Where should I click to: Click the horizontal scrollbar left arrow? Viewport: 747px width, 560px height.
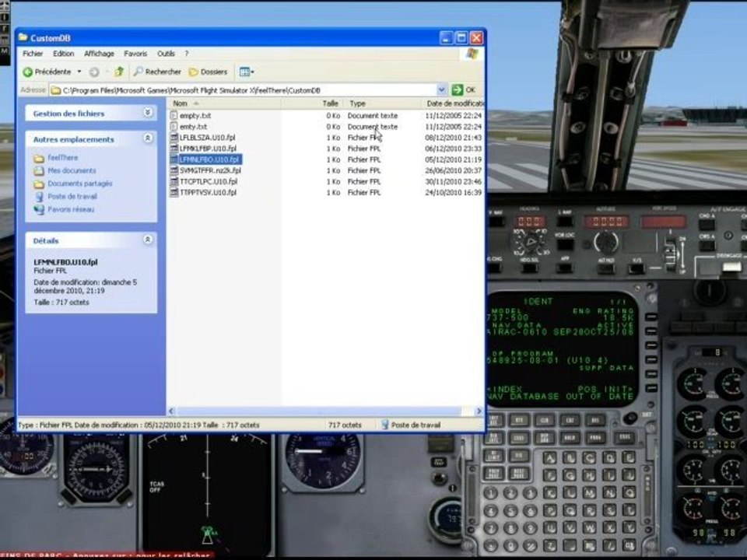tap(171, 411)
